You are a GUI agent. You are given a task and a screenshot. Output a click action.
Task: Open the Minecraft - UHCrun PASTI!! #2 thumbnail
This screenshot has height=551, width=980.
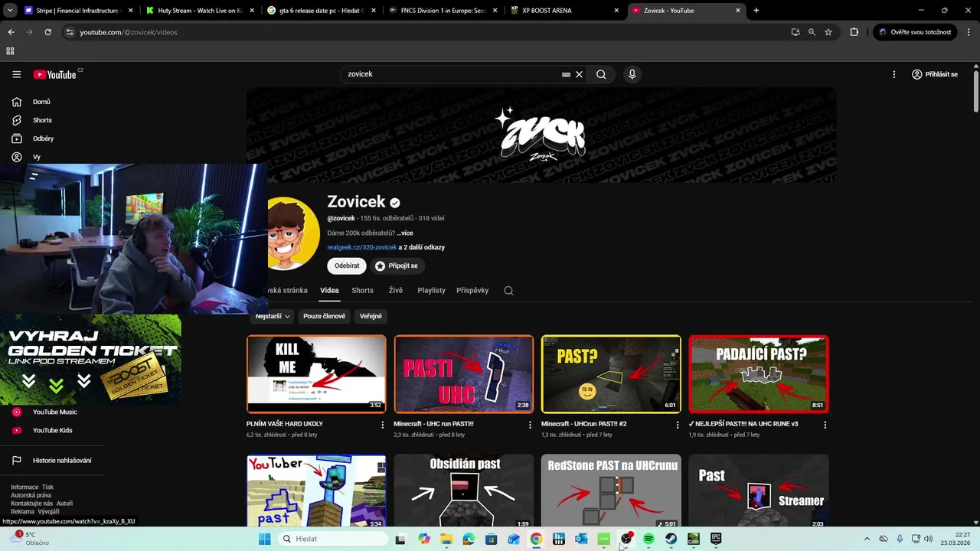click(611, 374)
